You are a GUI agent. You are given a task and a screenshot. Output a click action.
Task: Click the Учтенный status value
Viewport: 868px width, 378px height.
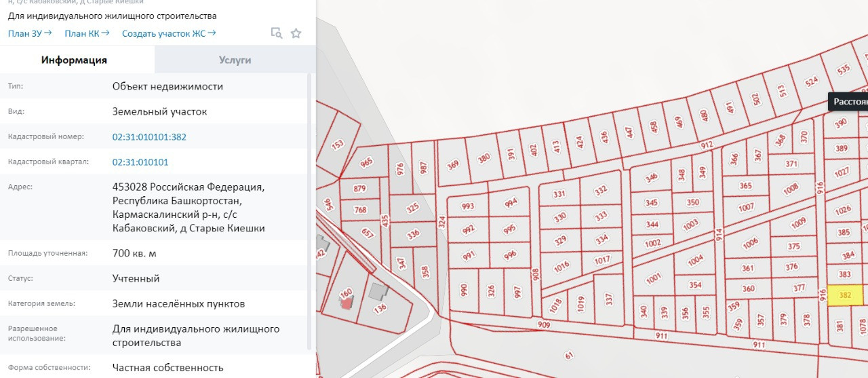[x=136, y=278]
